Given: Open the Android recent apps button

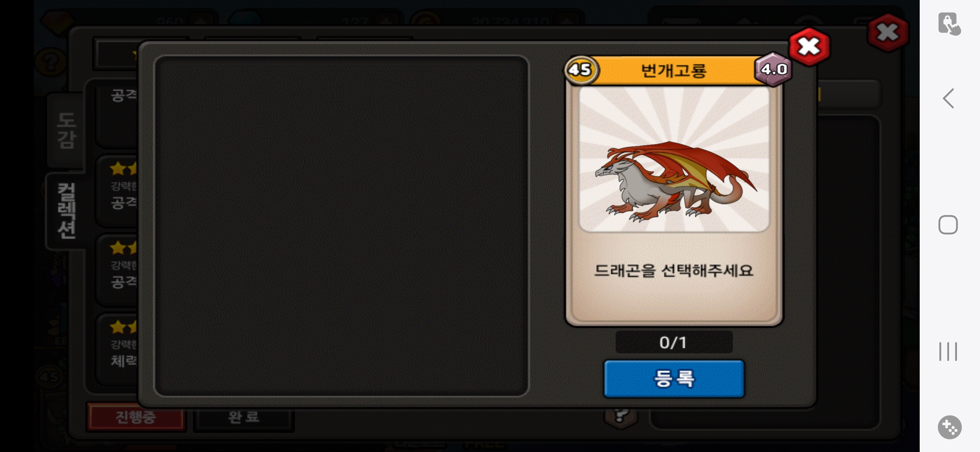Looking at the screenshot, I should pyautogui.click(x=948, y=351).
